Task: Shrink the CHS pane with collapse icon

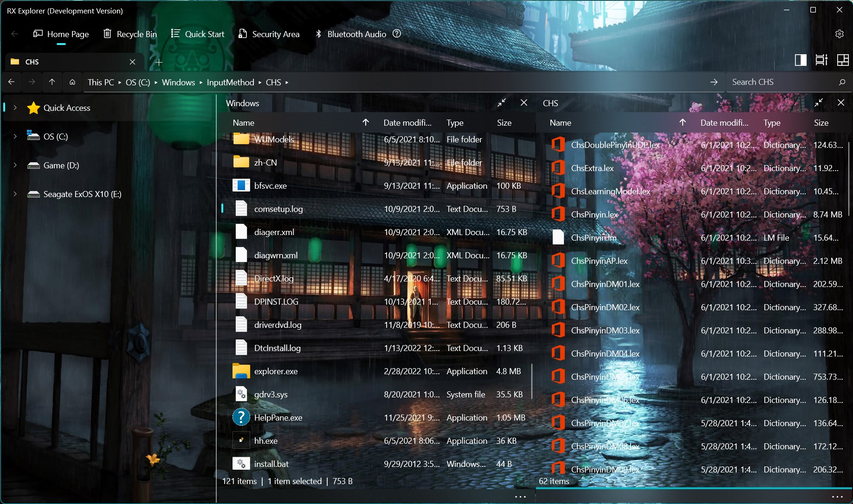Action: [819, 103]
